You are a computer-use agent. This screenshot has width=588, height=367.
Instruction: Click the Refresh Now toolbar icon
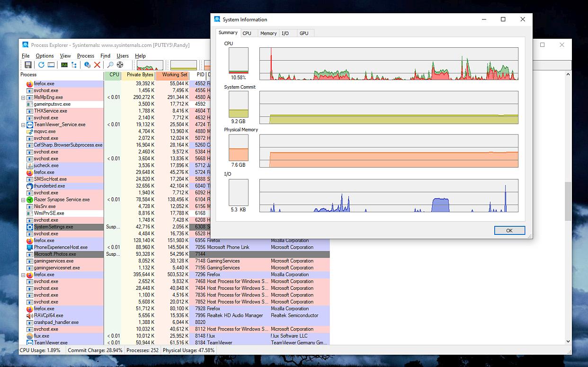click(41, 65)
